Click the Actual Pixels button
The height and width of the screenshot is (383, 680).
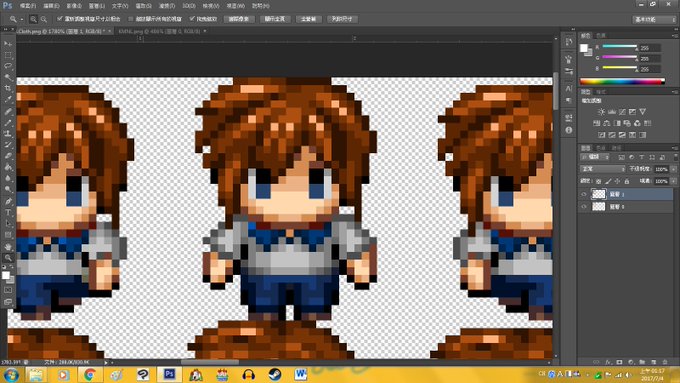coord(239,19)
